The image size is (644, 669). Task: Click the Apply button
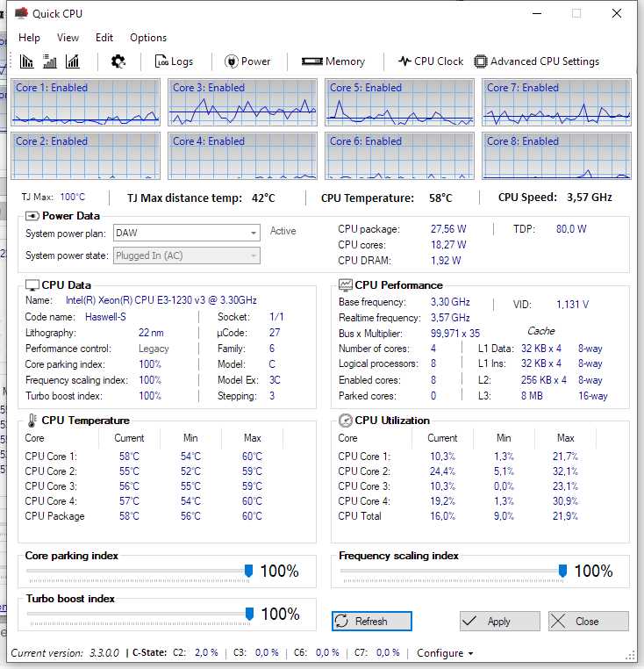[x=499, y=621]
